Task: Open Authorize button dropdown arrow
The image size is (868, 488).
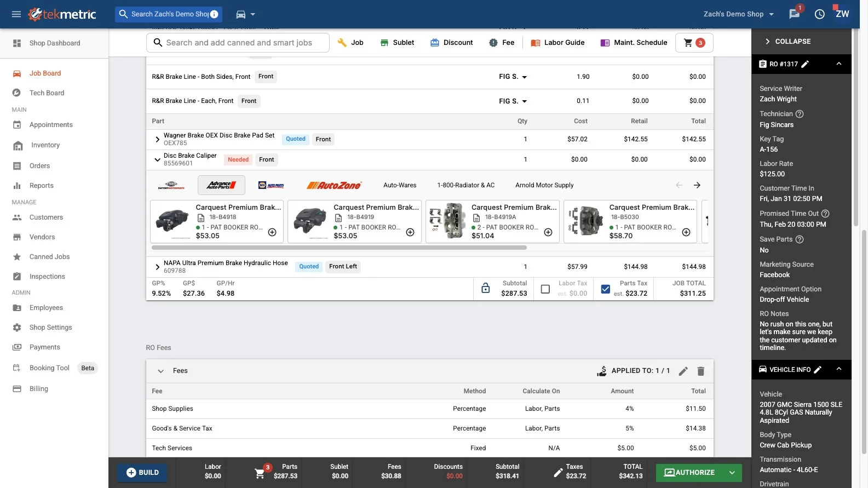Action: point(732,472)
